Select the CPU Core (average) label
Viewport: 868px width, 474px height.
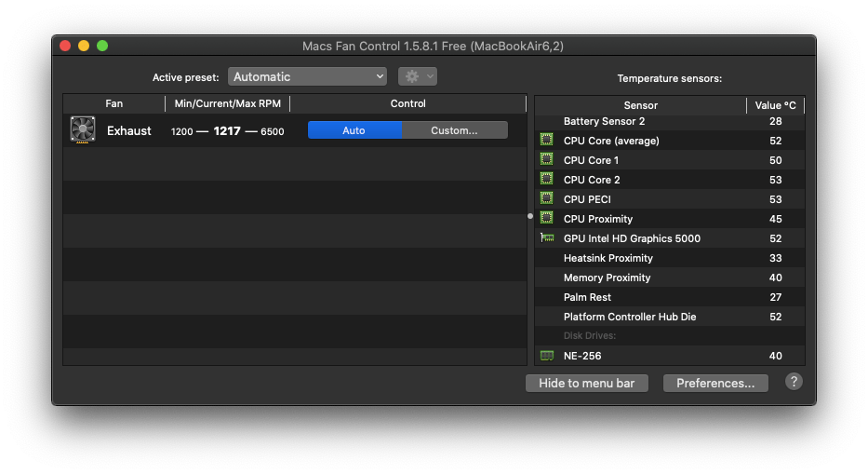click(x=611, y=141)
